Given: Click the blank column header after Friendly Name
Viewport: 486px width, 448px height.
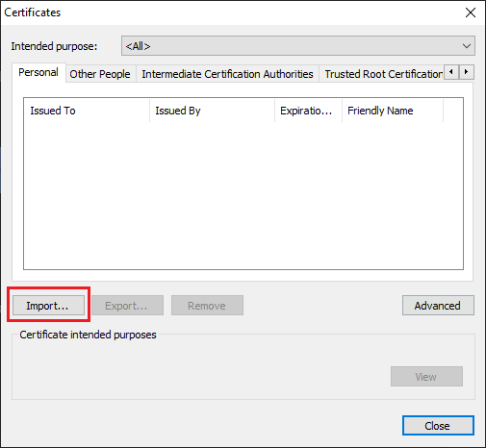Looking at the screenshot, I should pyautogui.click(x=453, y=111).
